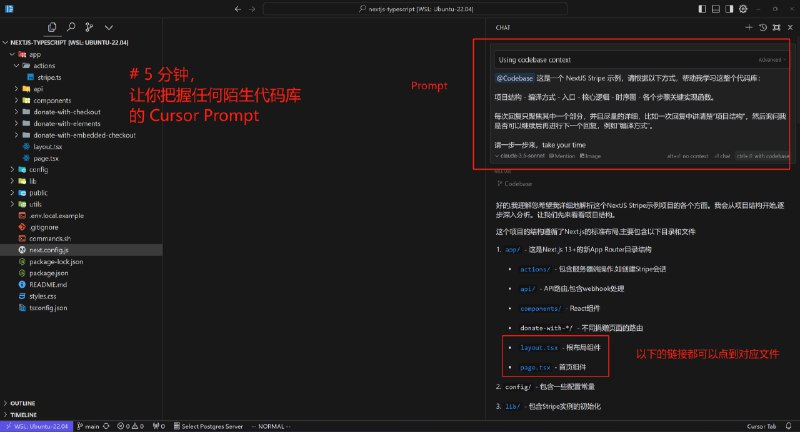Expand the TIMELINE section
800x432 pixels.
pos(23,415)
